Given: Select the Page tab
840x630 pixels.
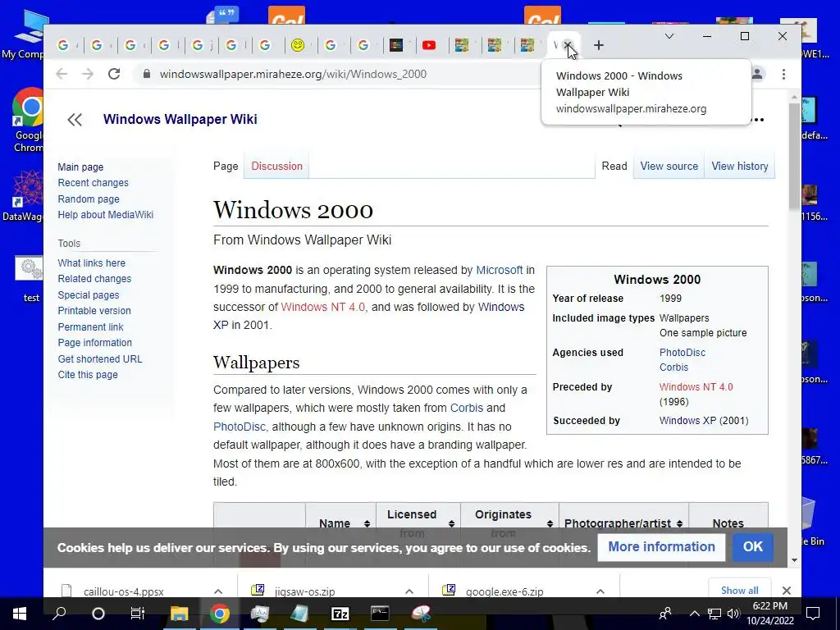Looking at the screenshot, I should point(226,166).
